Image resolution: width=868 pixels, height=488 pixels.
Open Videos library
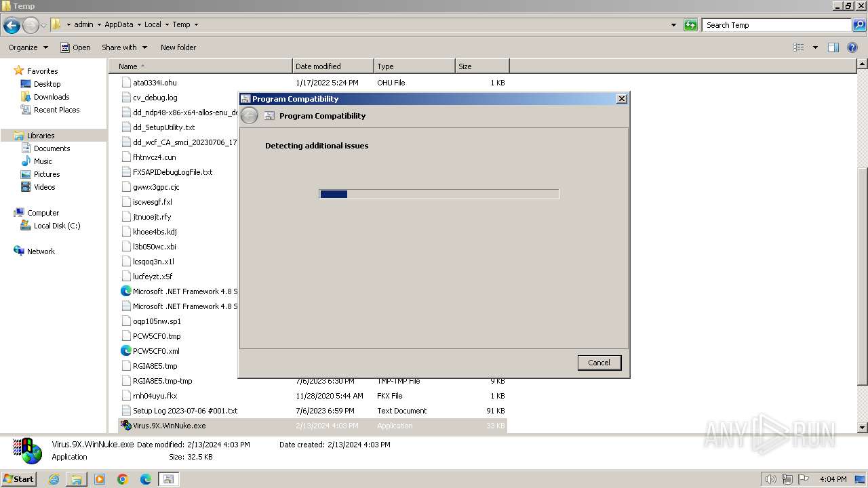point(44,187)
